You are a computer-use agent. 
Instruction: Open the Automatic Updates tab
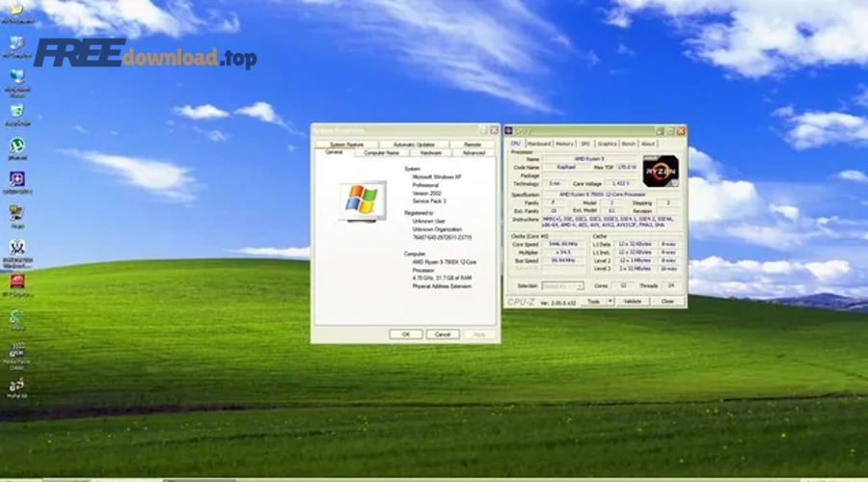414,145
